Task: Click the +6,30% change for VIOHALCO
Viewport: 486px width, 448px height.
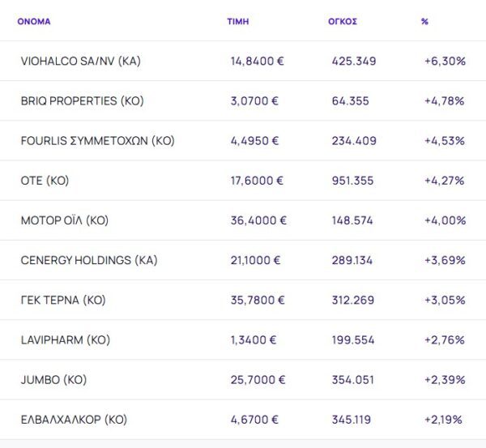Action: click(445, 61)
